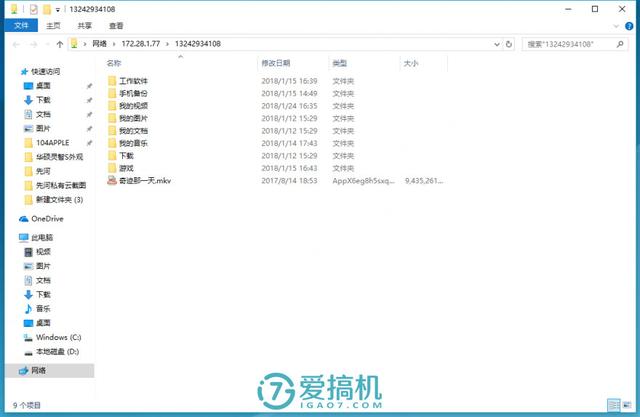The width and height of the screenshot is (640, 417).
Task: Sort by 类型 column header
Action: tap(340, 63)
